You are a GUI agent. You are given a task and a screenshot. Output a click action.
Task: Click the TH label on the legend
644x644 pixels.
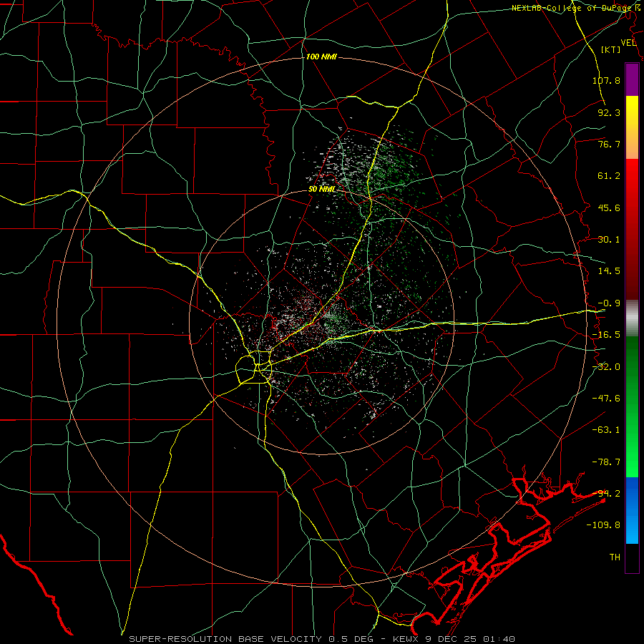(615, 557)
